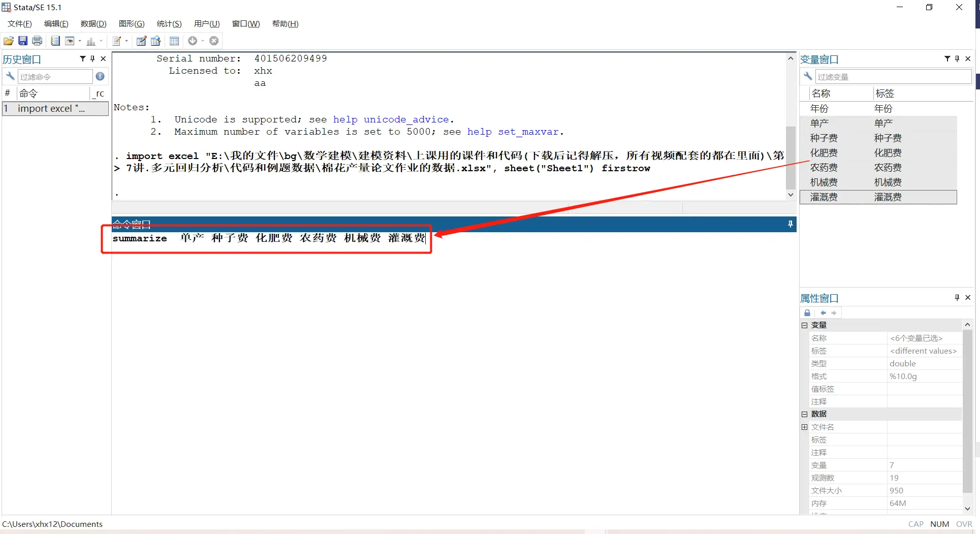Close the Variables window panel
The image size is (980, 534).
968,59
